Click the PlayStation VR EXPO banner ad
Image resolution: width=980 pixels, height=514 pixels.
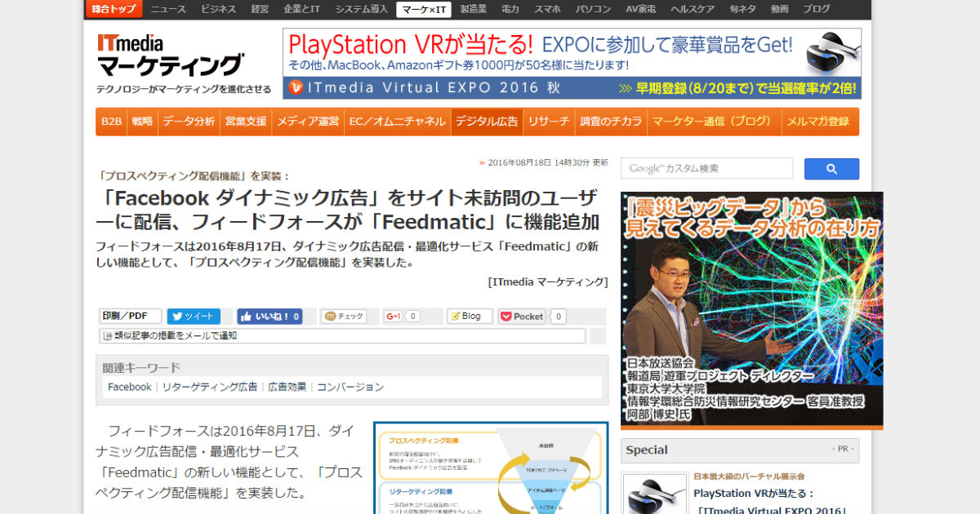point(572,64)
